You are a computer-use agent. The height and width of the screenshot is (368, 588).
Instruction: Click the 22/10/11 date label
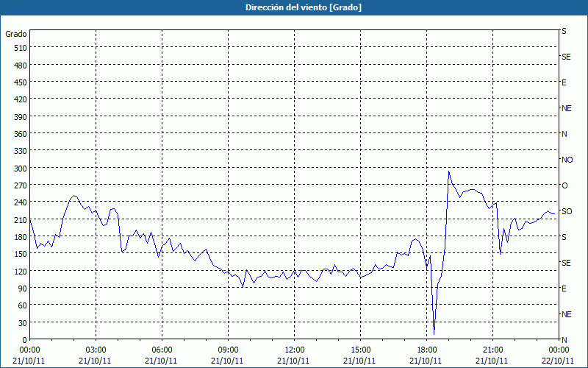point(559,361)
